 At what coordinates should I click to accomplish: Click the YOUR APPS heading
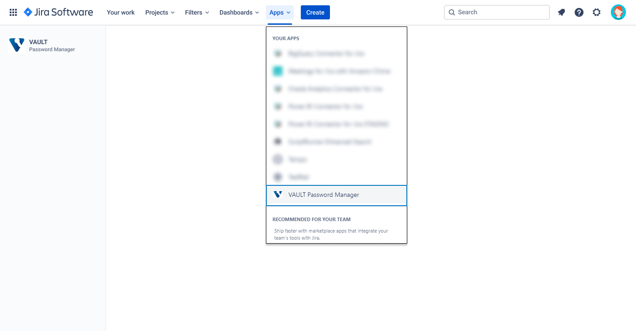pos(286,38)
